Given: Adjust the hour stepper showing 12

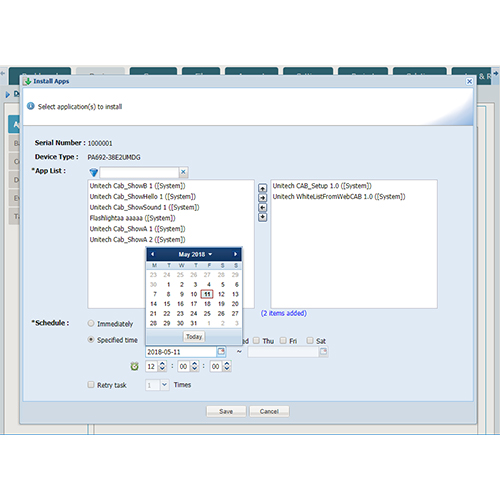Looking at the screenshot, I should point(162,366).
